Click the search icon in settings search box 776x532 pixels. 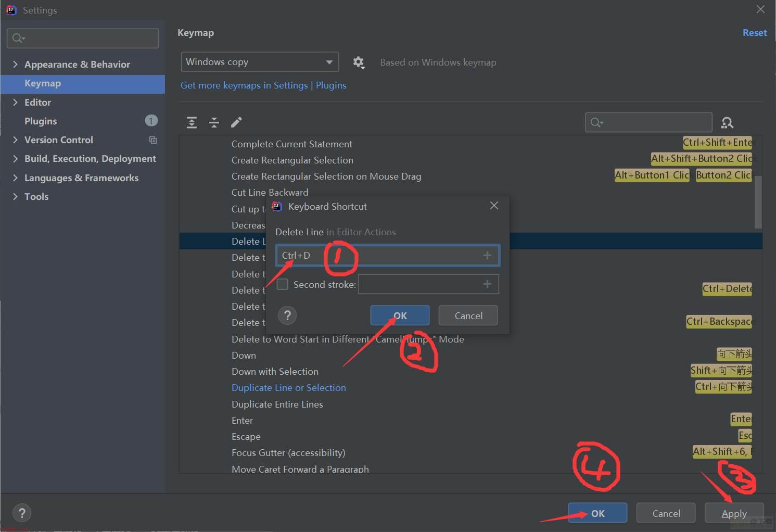pos(18,38)
